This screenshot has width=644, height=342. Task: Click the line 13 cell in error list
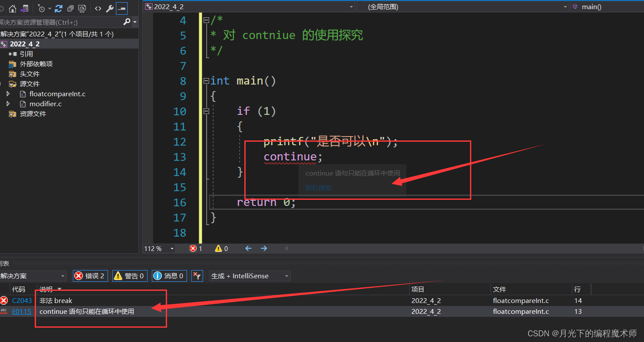[x=578, y=311]
